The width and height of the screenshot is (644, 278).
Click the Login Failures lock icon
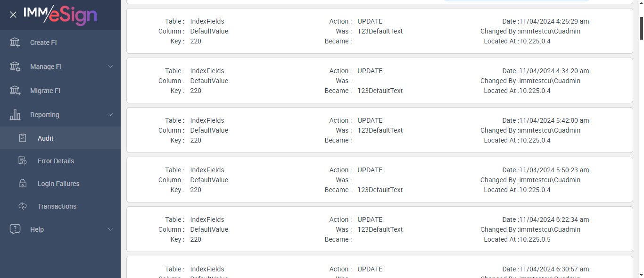pyautogui.click(x=23, y=184)
